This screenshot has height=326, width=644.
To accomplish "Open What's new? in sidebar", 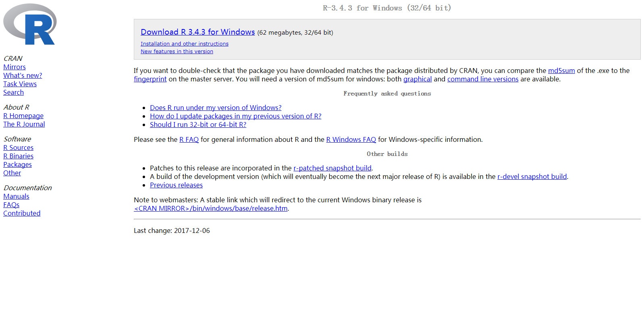I will 23,75.
